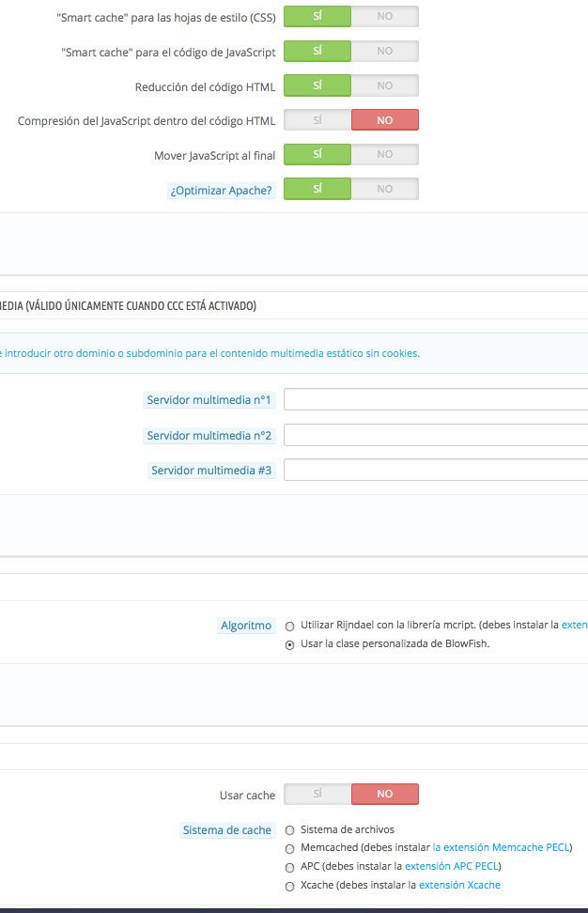Enable Reducción del código HTML with SÍ
This screenshot has width=588, height=913.
point(317,85)
